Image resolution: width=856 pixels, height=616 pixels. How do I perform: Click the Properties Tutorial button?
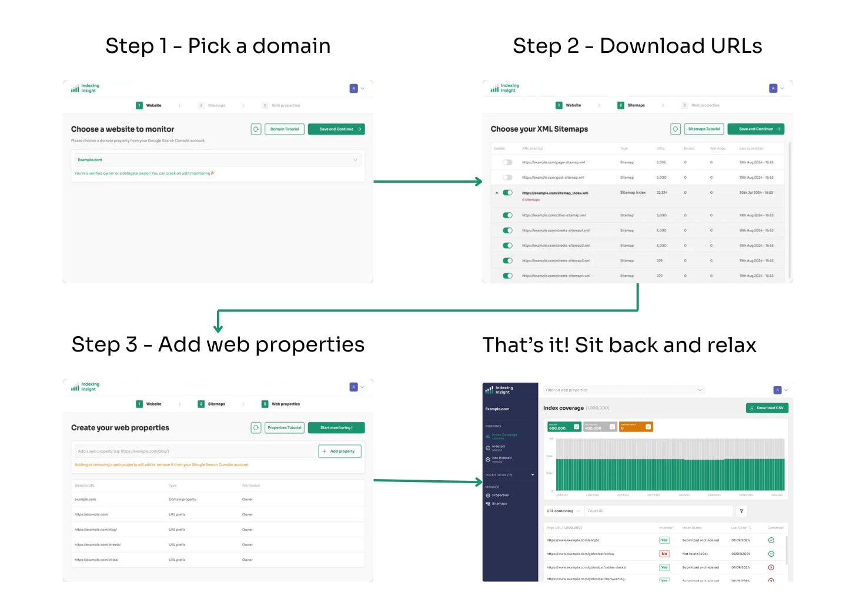(285, 428)
